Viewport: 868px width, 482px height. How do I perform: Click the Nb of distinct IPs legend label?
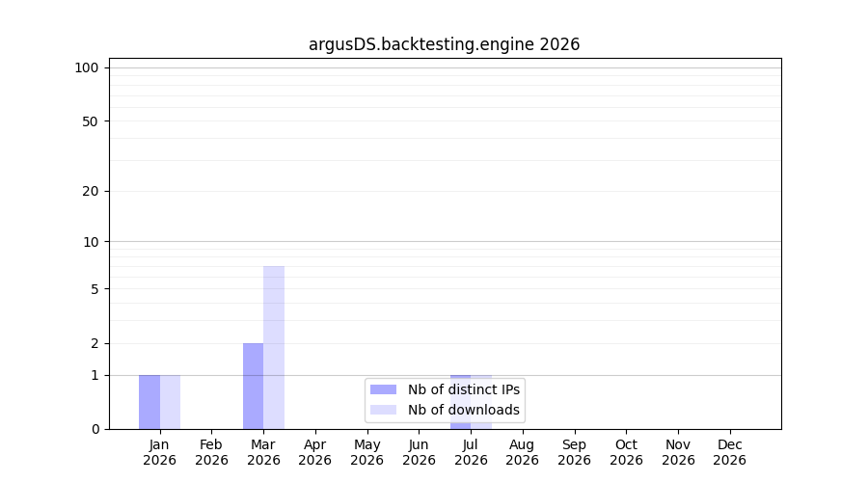pyautogui.click(x=464, y=389)
